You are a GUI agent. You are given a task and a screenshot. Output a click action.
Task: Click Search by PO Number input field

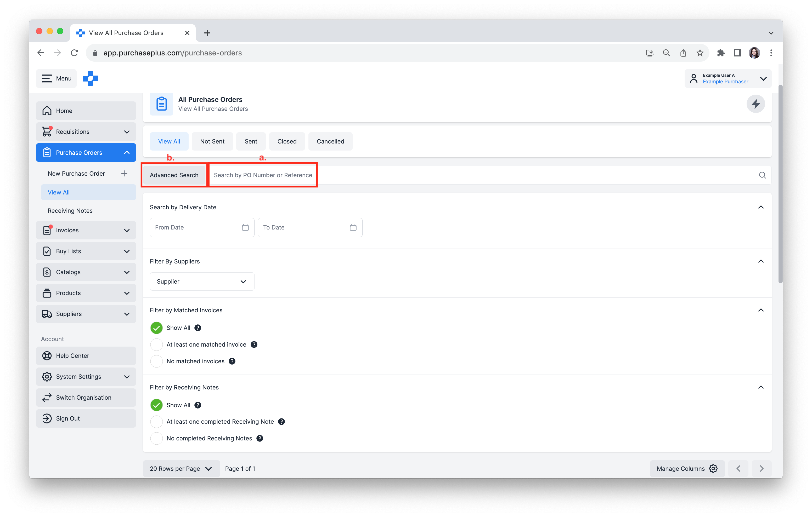263,175
